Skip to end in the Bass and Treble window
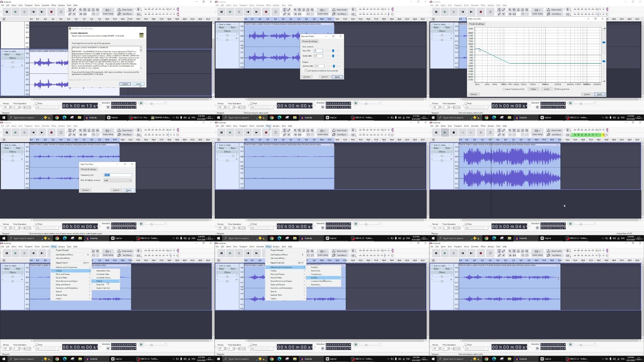The width and height of the screenshot is (644, 362). (x=257, y=12)
